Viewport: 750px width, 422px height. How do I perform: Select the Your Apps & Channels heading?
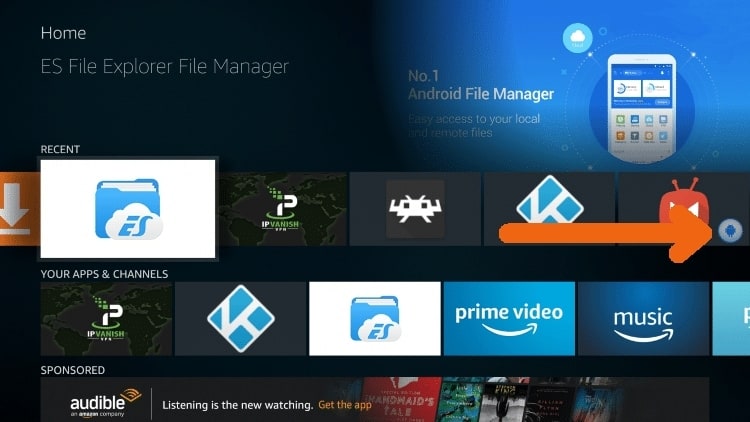point(104,274)
